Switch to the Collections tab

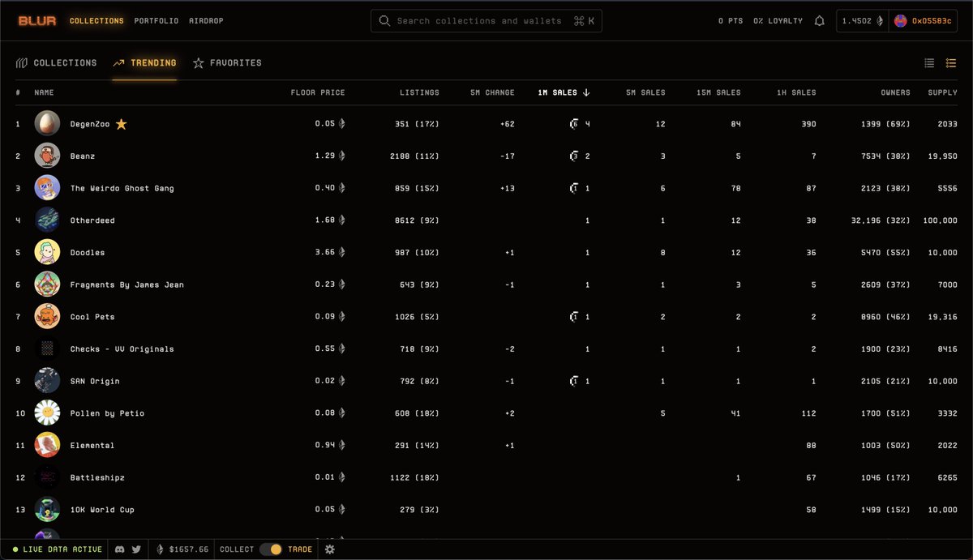[x=56, y=63]
